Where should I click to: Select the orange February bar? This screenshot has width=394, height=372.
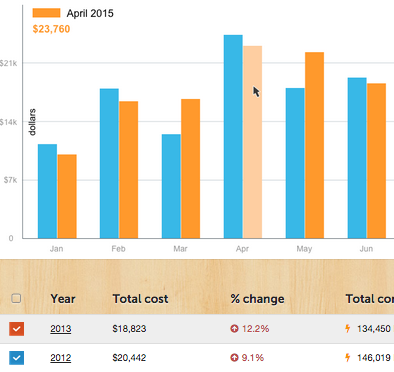pyautogui.click(x=129, y=170)
